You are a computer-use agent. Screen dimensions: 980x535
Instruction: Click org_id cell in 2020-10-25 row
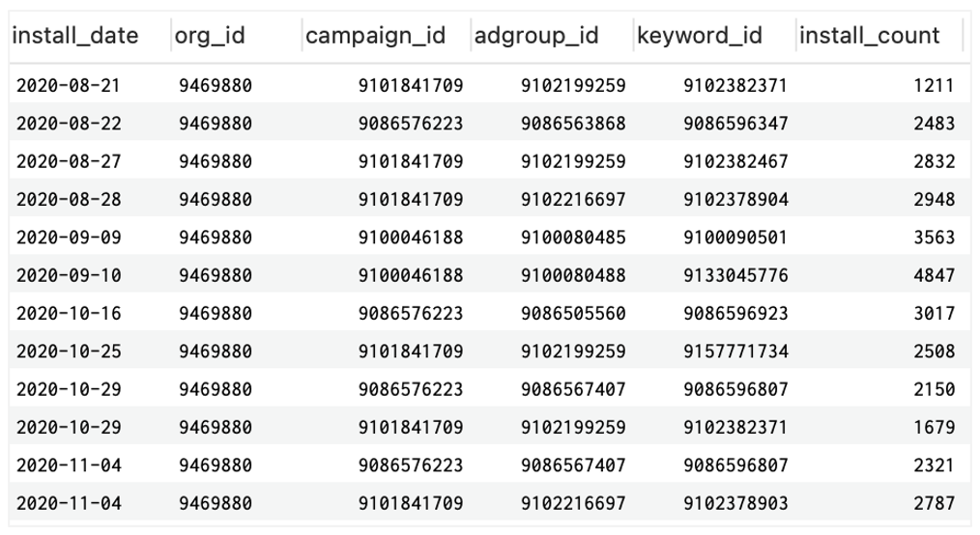[x=215, y=352]
